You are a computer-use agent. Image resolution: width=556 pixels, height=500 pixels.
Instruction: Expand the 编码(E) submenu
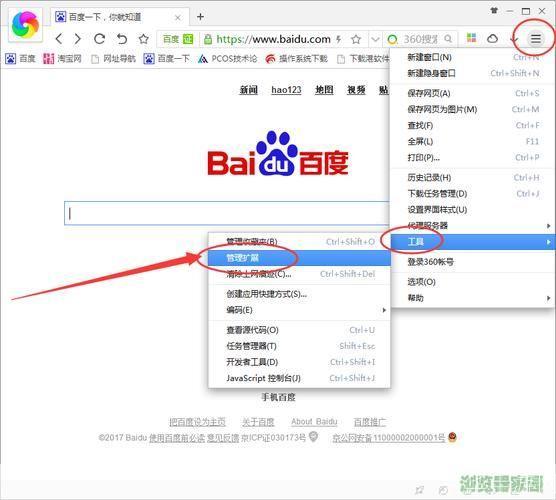tap(299, 310)
